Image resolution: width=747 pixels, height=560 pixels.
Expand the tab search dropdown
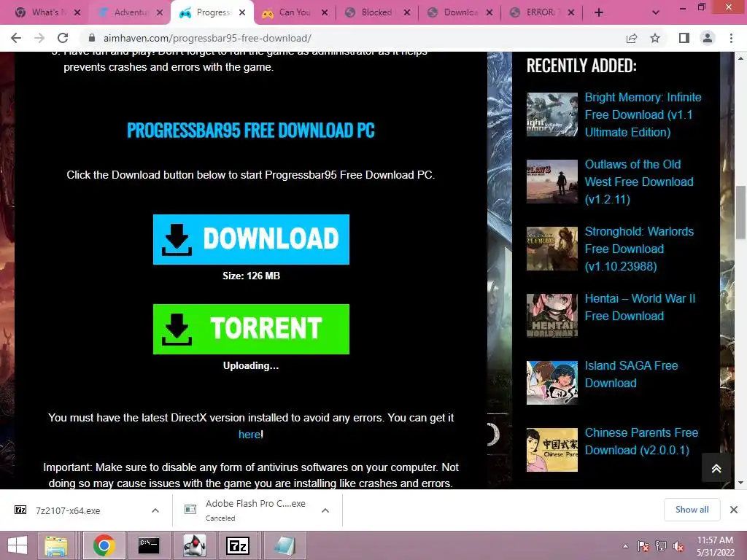[656, 12]
